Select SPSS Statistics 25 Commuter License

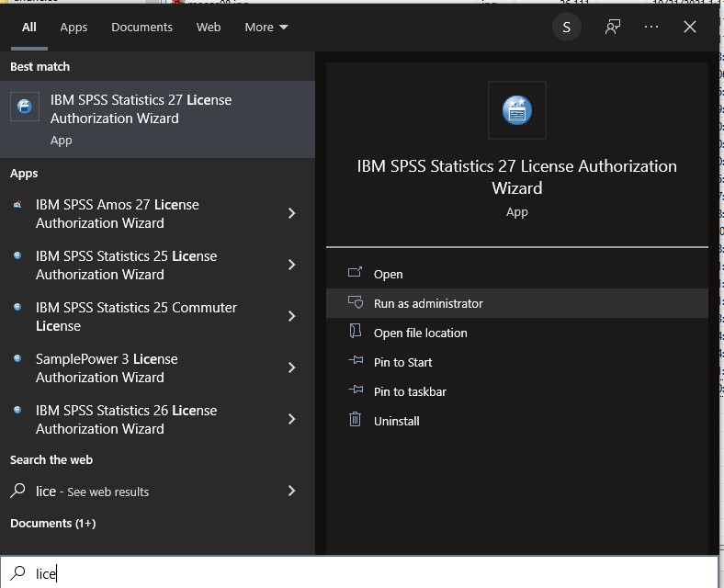(136, 317)
